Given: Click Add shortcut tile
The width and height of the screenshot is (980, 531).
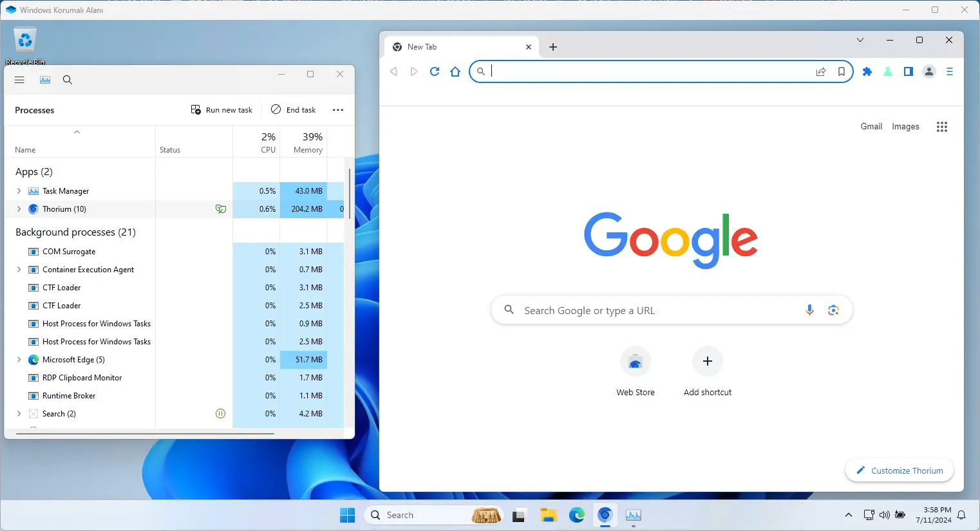Looking at the screenshot, I should pyautogui.click(x=708, y=372).
